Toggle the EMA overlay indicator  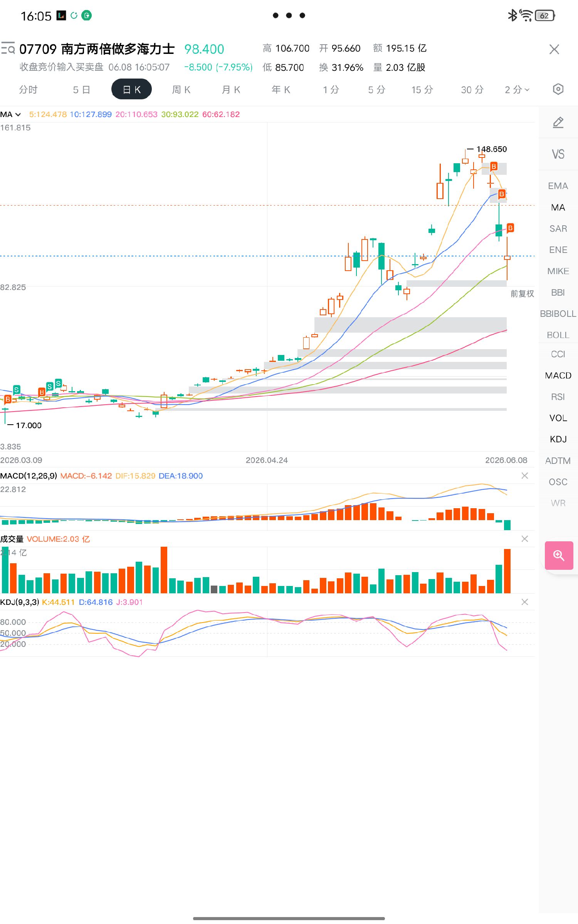[558, 186]
